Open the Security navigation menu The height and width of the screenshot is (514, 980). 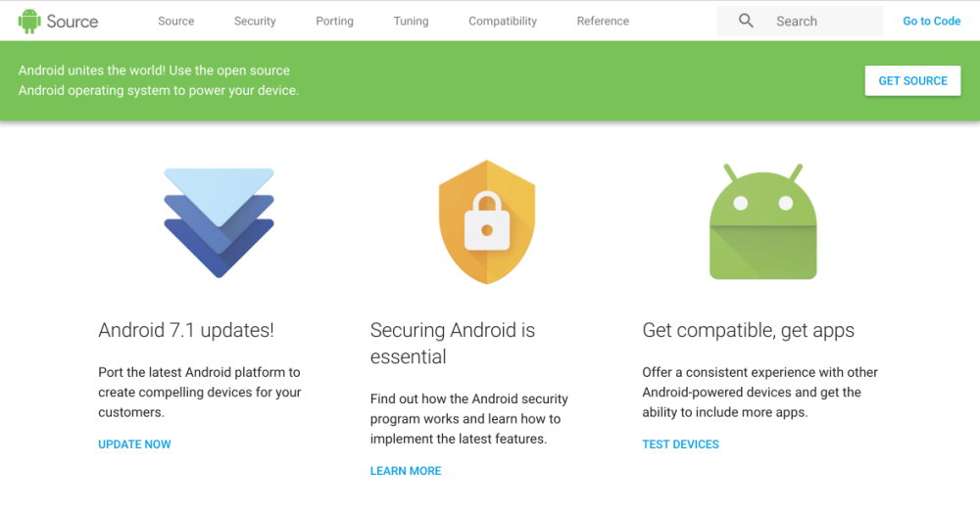255,21
